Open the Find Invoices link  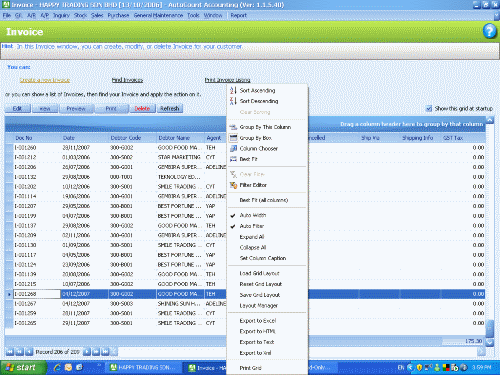point(127,80)
